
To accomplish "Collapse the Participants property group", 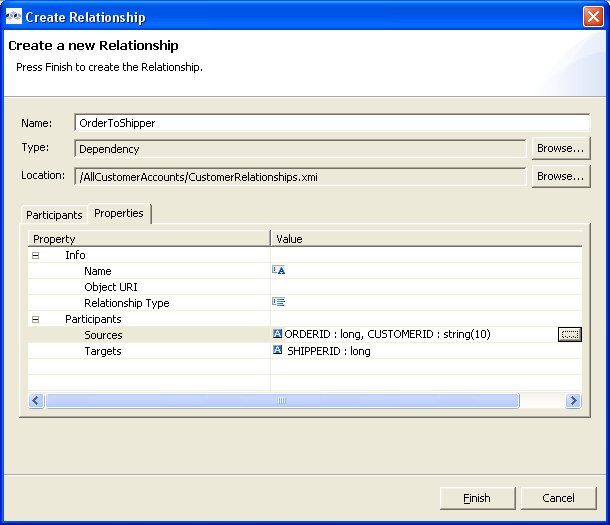I will pos(36,319).
